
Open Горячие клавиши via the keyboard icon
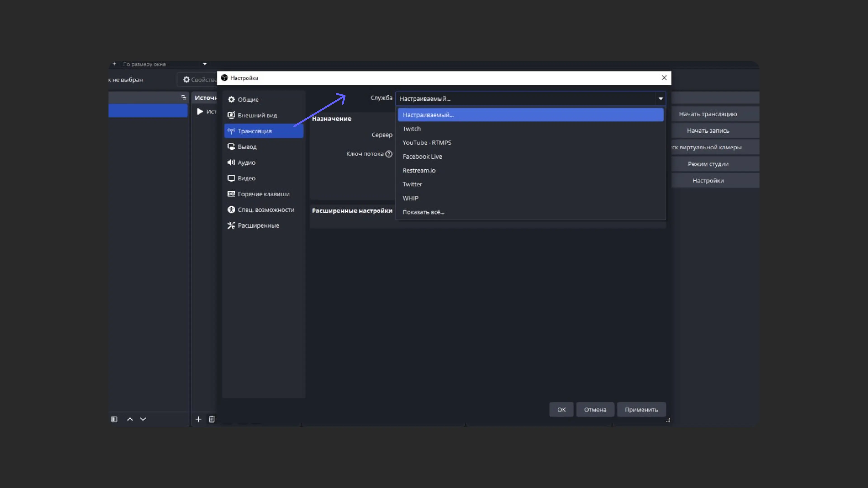pos(231,194)
